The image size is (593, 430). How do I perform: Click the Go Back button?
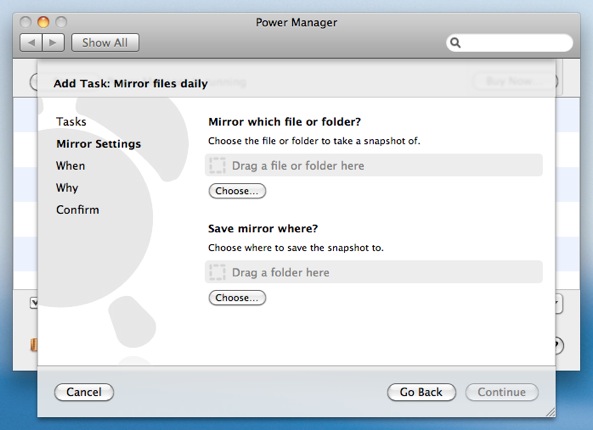(421, 392)
